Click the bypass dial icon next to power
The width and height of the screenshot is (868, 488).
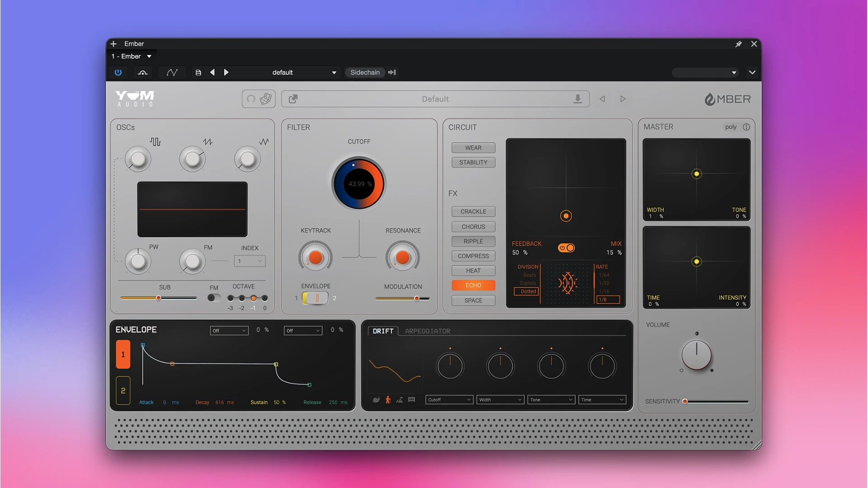(x=143, y=72)
